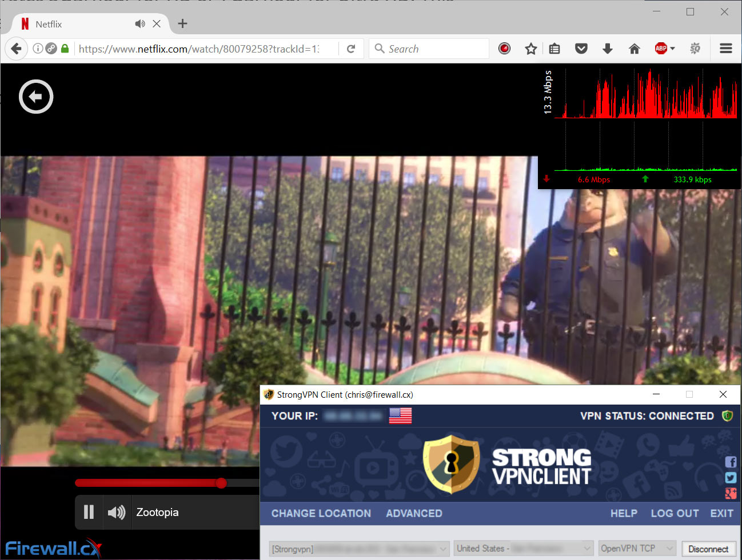Click the 6.6 Mbps download rate

594,179
